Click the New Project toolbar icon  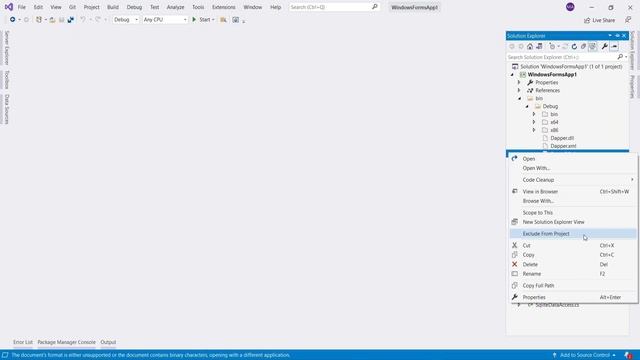pyautogui.click(x=39, y=20)
